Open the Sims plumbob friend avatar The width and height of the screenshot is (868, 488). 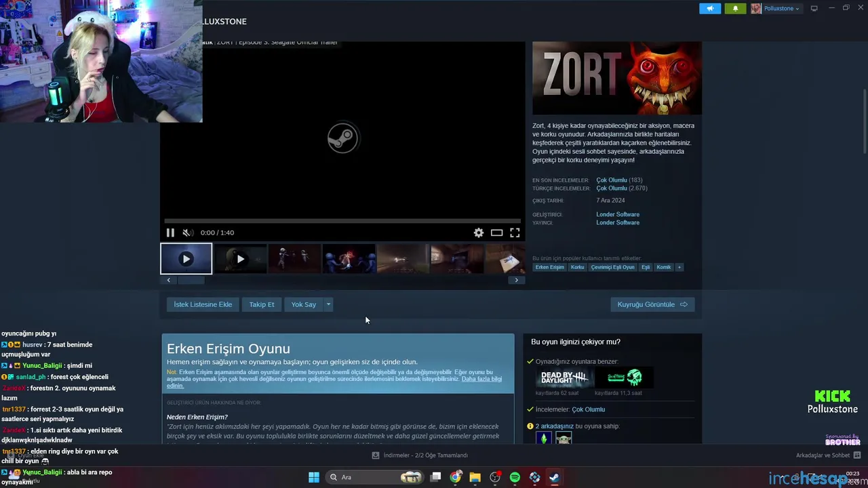[543, 439]
